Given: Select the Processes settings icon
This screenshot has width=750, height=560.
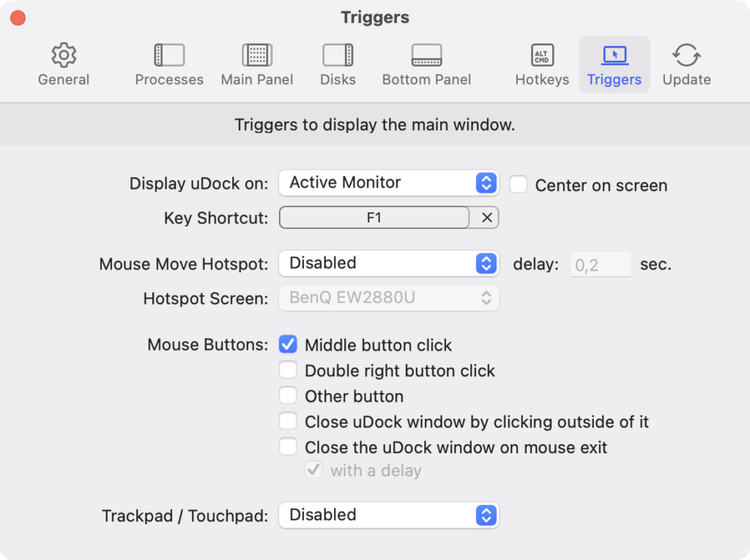Looking at the screenshot, I should tap(168, 64).
